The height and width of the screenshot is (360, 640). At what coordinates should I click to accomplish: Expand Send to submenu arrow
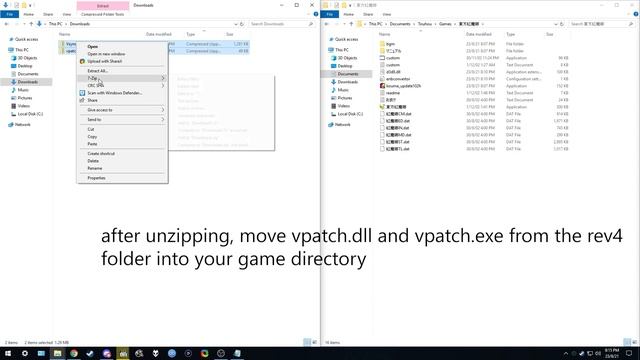[163, 120]
